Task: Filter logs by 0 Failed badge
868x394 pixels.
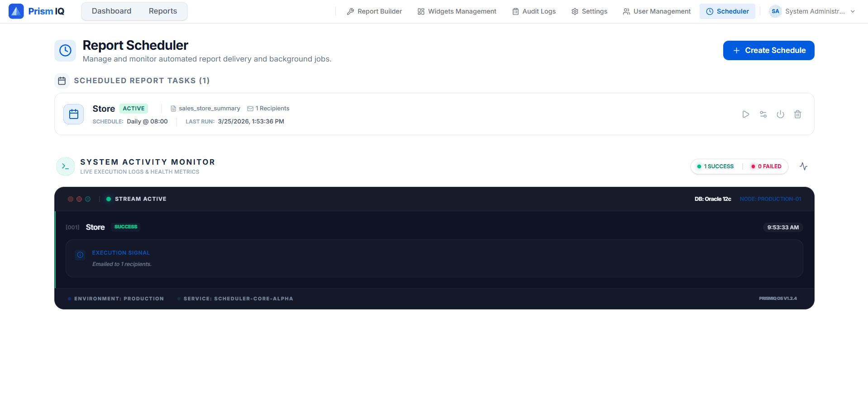Action: coord(766,166)
